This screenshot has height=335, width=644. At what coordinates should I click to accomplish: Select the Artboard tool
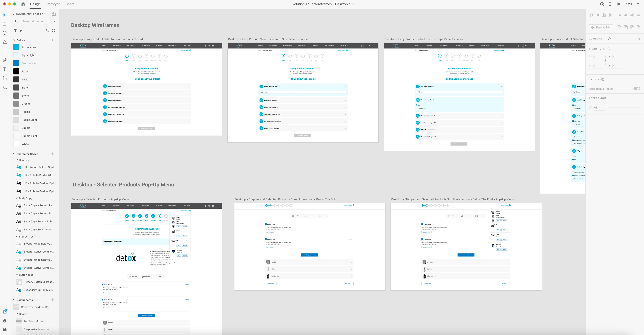click(x=5, y=78)
